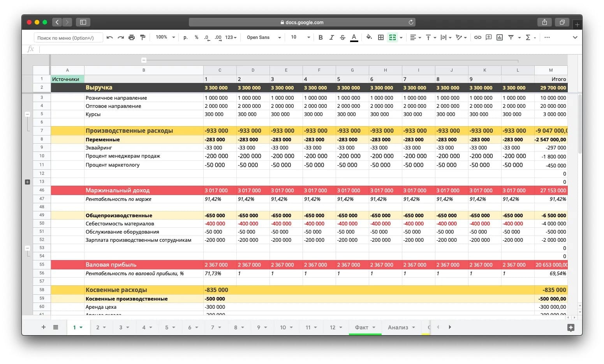Screen dimensions: 604x364
Task: Insert a link
Action: (x=477, y=37)
